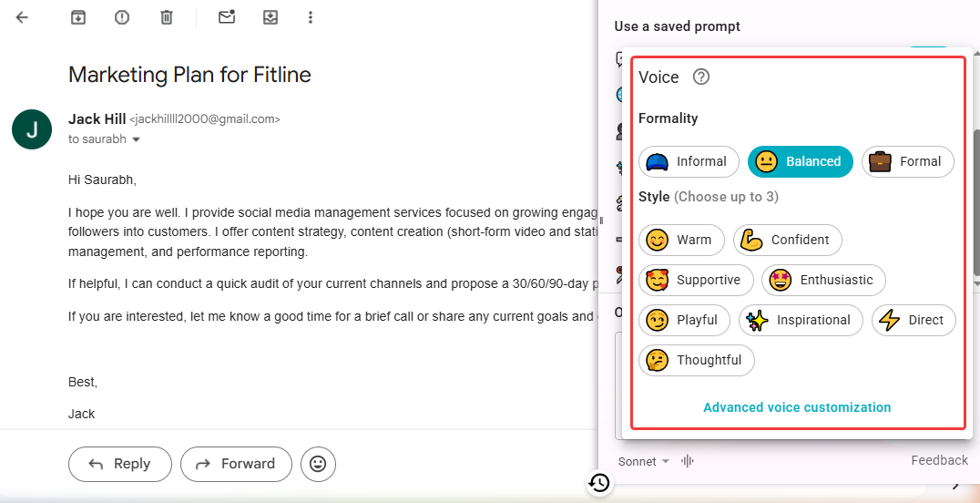Report email as spam
Screen dimensions: 980x503
[122, 17]
